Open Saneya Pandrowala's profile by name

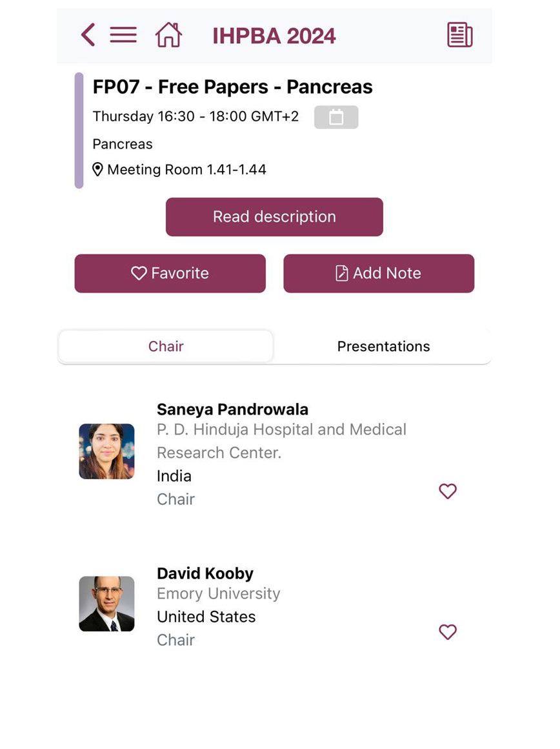232,409
